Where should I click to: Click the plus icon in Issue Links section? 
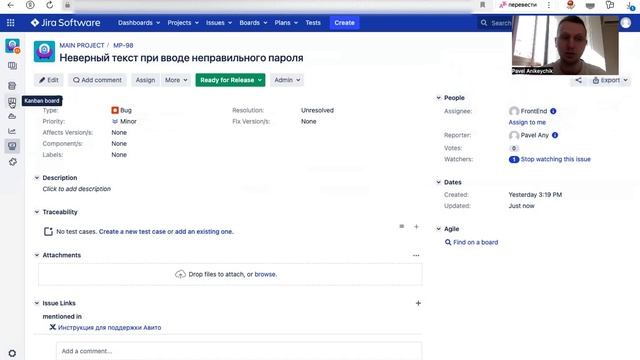point(418,303)
